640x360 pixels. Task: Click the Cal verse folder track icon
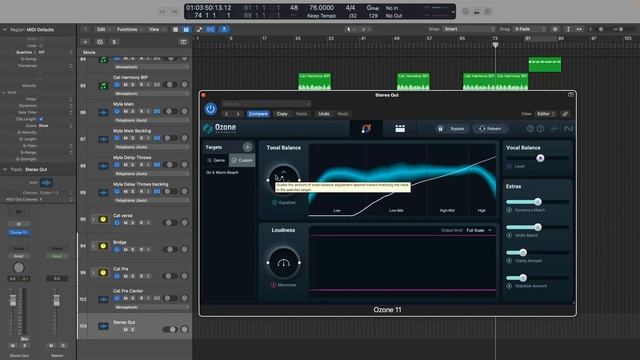click(103, 220)
